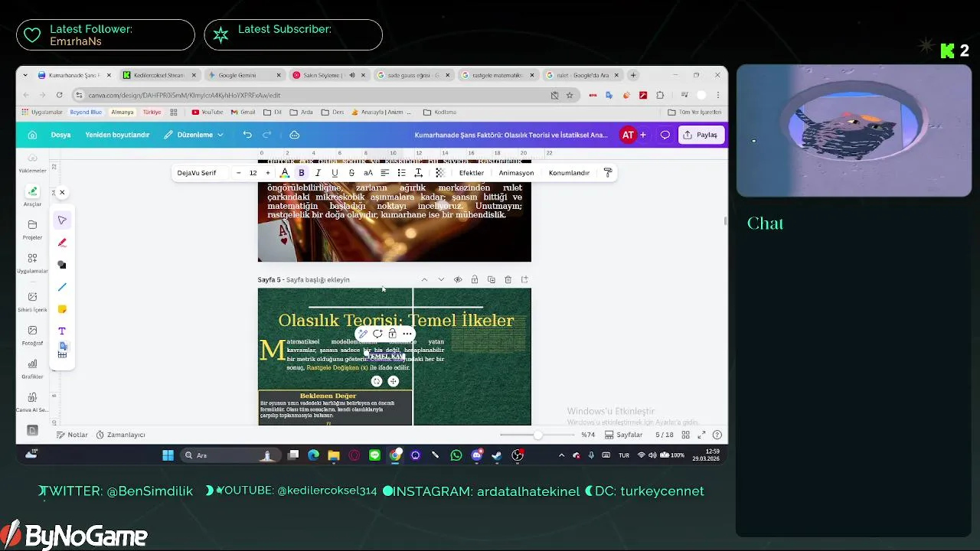This screenshot has height=551, width=980.
Task: Duplicate page 5
Action: 492,279
